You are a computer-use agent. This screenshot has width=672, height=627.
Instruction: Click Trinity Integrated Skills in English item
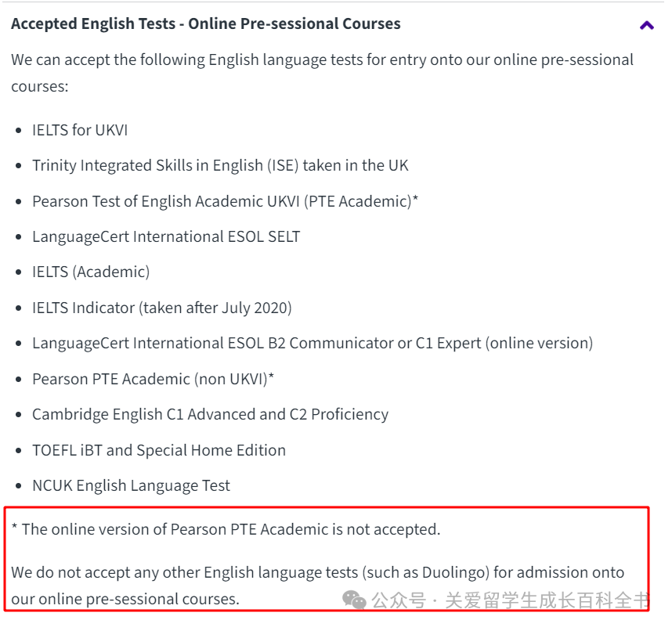click(x=220, y=166)
